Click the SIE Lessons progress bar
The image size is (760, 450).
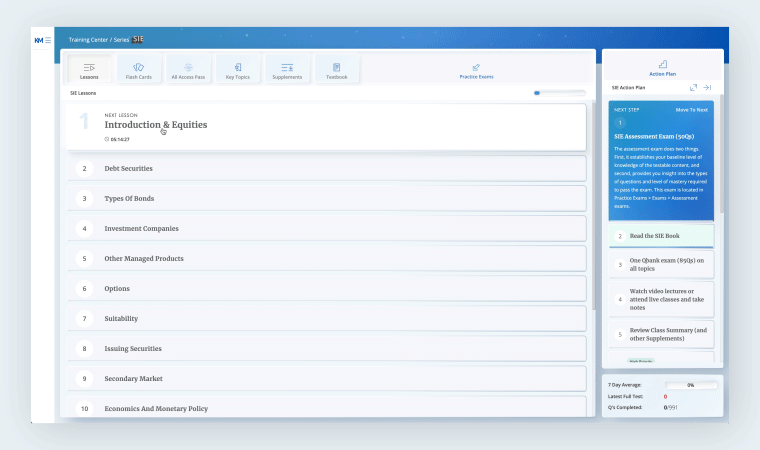pos(560,93)
